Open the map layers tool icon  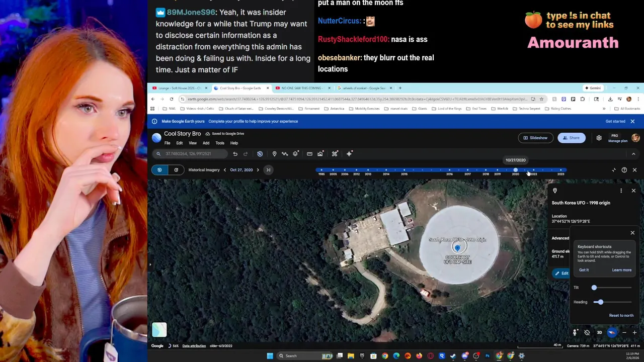(296, 154)
